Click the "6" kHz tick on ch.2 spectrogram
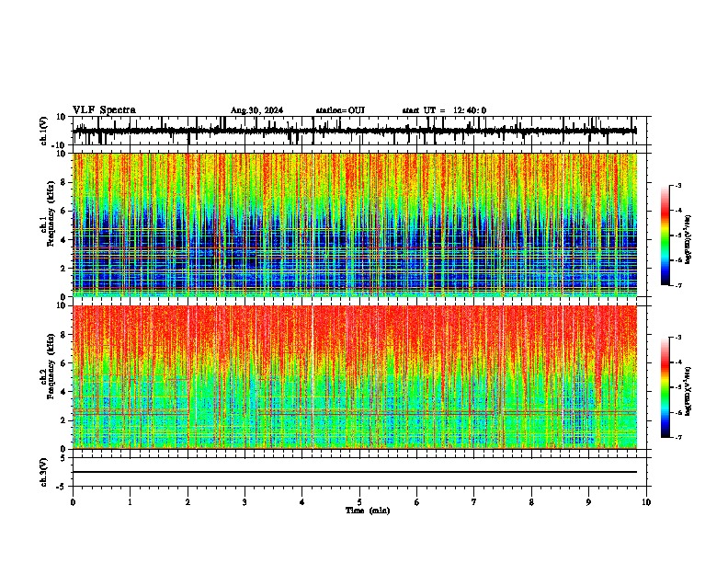The height and width of the screenshot is (563, 728). tap(64, 363)
